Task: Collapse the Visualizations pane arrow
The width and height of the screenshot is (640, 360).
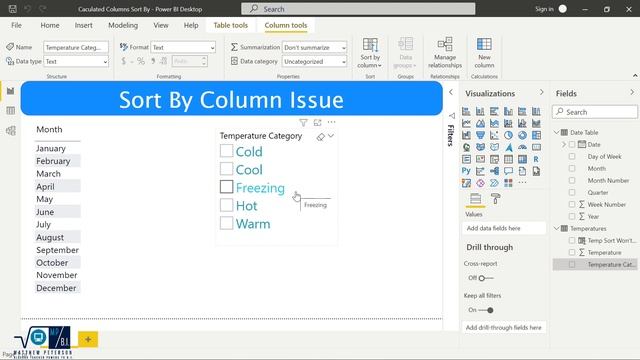Action: click(x=542, y=92)
